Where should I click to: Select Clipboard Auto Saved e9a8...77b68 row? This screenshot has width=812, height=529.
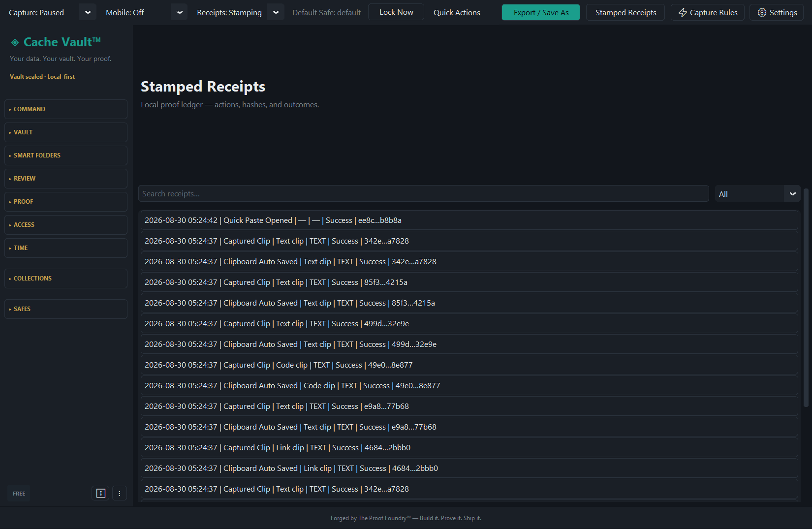(469, 427)
